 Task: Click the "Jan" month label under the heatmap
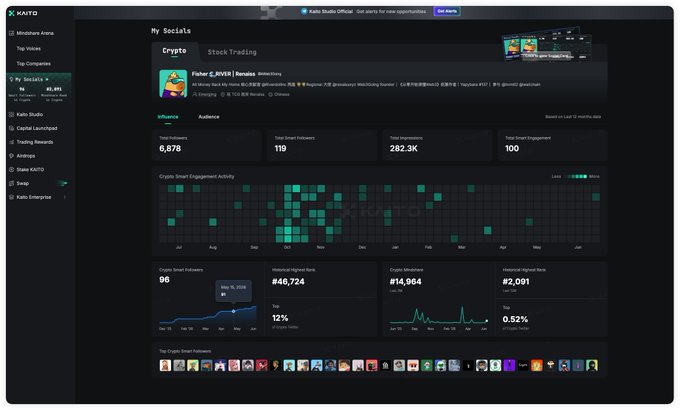pyautogui.click(x=395, y=247)
